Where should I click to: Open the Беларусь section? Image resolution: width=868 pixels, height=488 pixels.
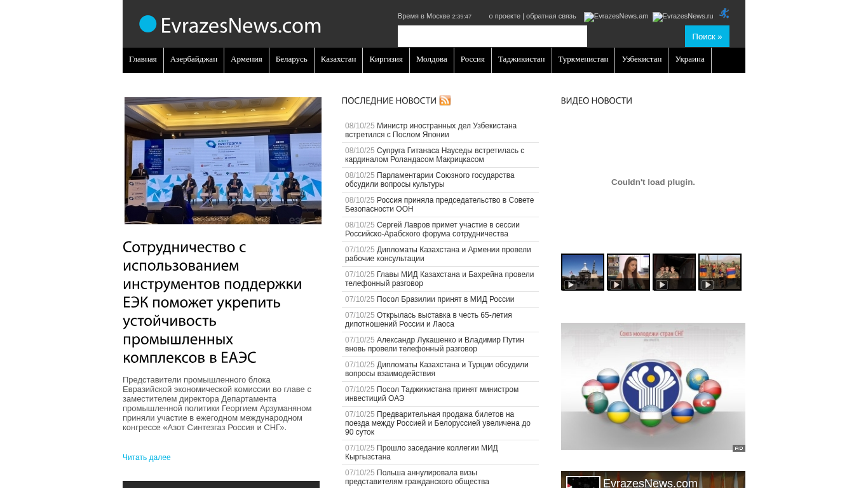coord(292,60)
